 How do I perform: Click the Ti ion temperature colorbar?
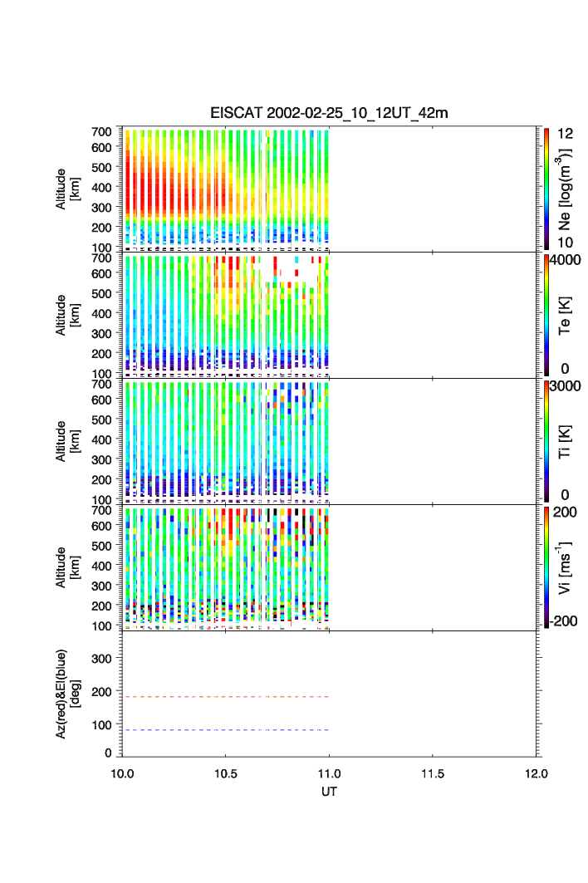tap(546, 441)
